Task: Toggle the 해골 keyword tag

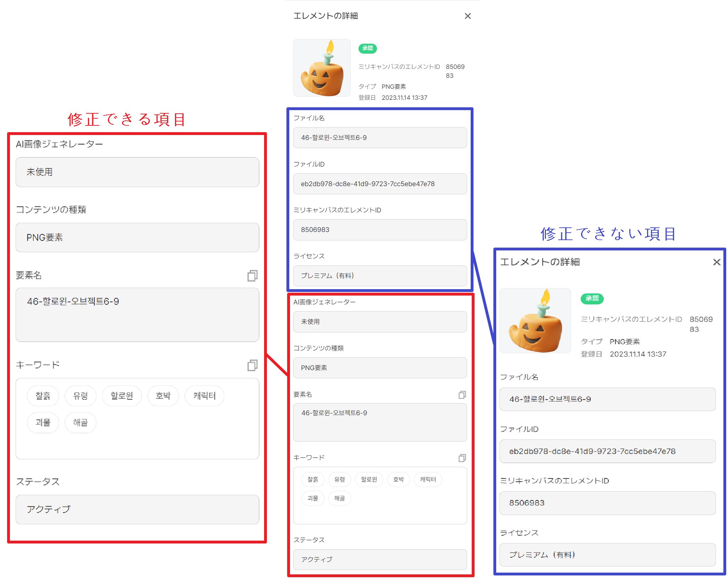Action: pos(80,423)
